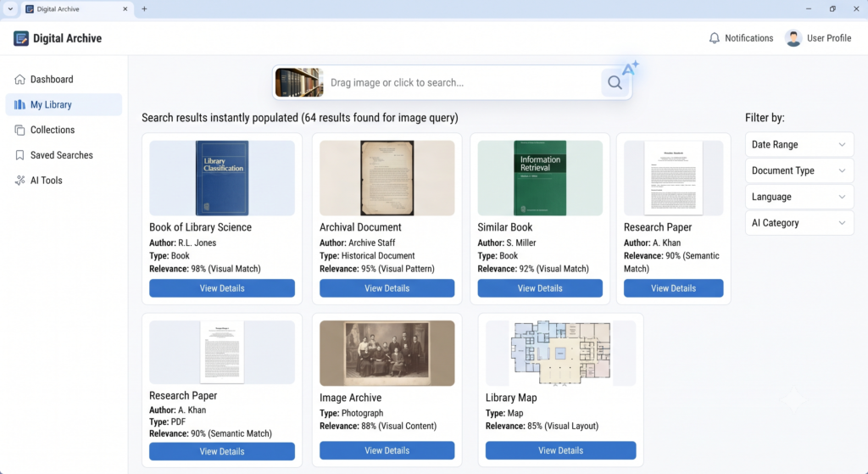Open Collections section

click(x=64, y=130)
